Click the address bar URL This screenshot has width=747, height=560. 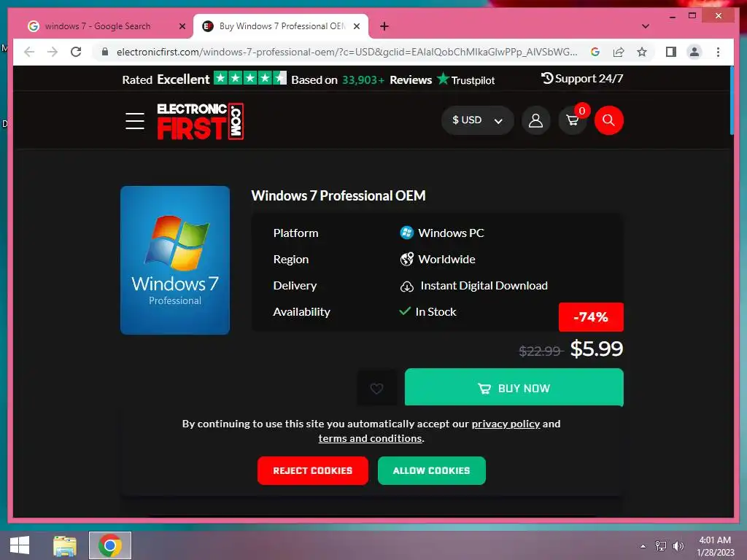347,52
